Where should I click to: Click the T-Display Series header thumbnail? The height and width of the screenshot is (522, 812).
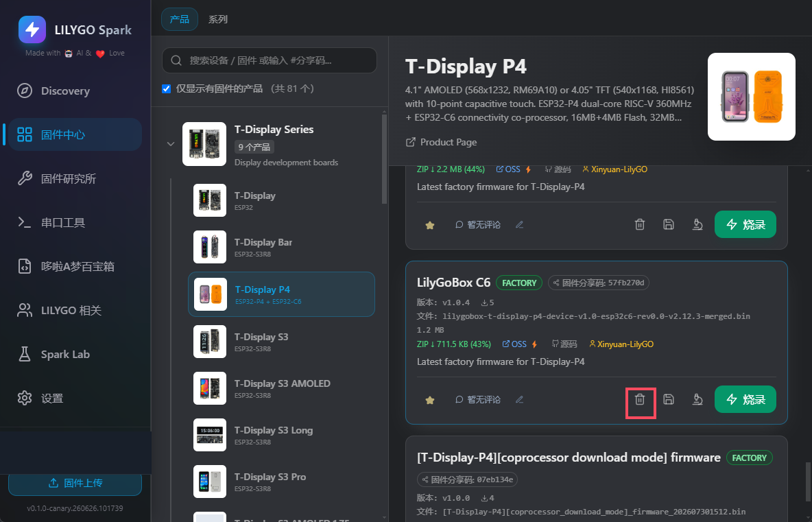[204, 144]
